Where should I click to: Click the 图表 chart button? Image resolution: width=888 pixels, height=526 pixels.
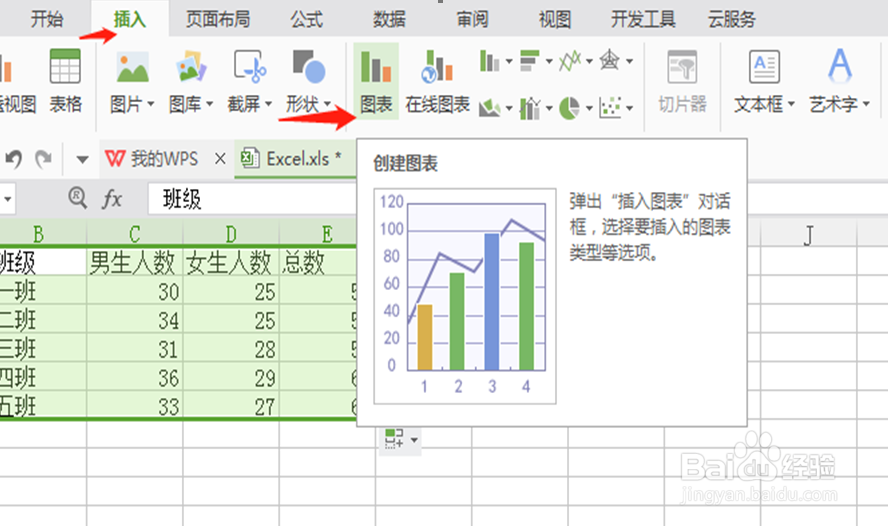coord(376,80)
